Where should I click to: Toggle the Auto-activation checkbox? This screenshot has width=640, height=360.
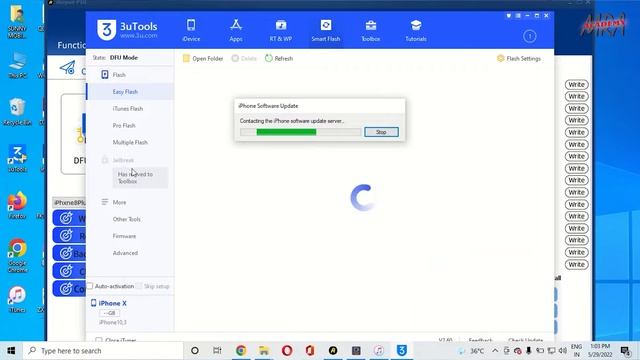[90, 286]
